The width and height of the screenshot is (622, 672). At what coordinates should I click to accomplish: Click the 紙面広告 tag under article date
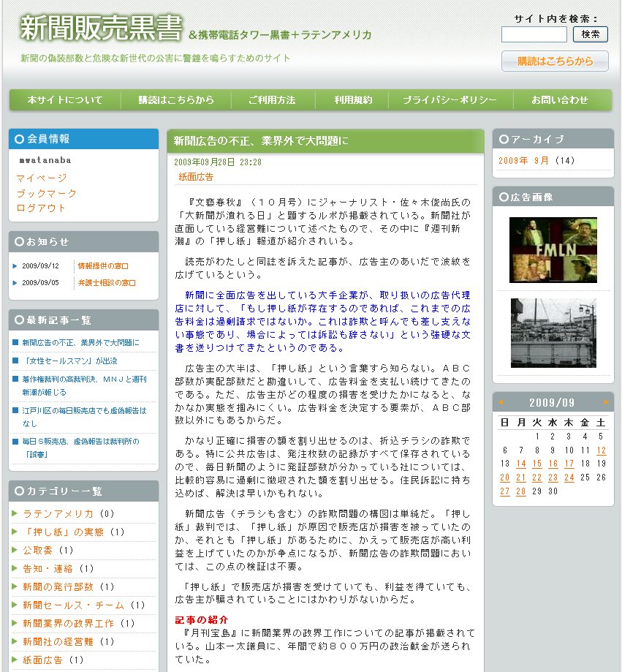point(196,177)
